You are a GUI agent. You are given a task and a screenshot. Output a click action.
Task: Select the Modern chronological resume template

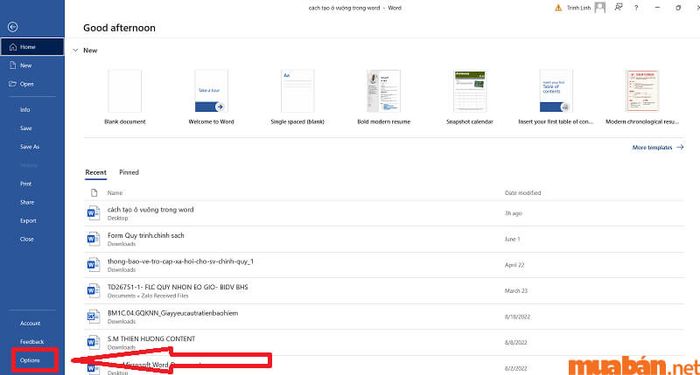click(642, 97)
